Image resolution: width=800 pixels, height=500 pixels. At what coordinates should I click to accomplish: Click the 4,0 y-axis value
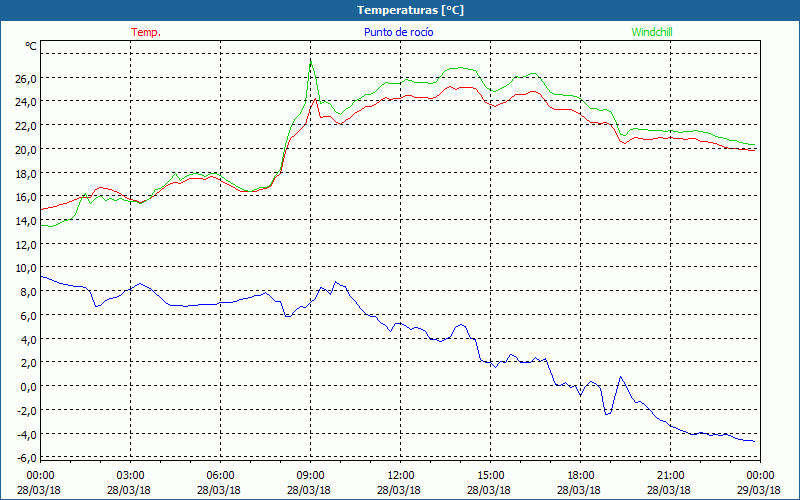pos(28,340)
